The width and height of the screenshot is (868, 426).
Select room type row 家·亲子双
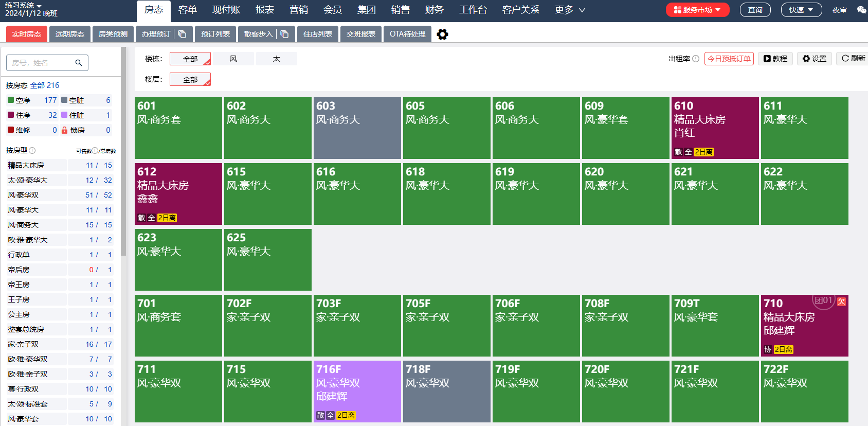click(61, 344)
